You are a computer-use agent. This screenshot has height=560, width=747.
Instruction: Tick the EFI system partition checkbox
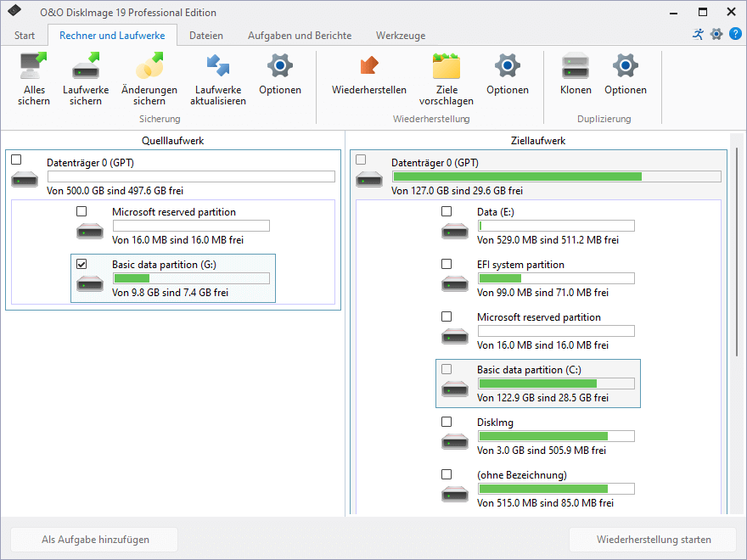click(x=447, y=264)
